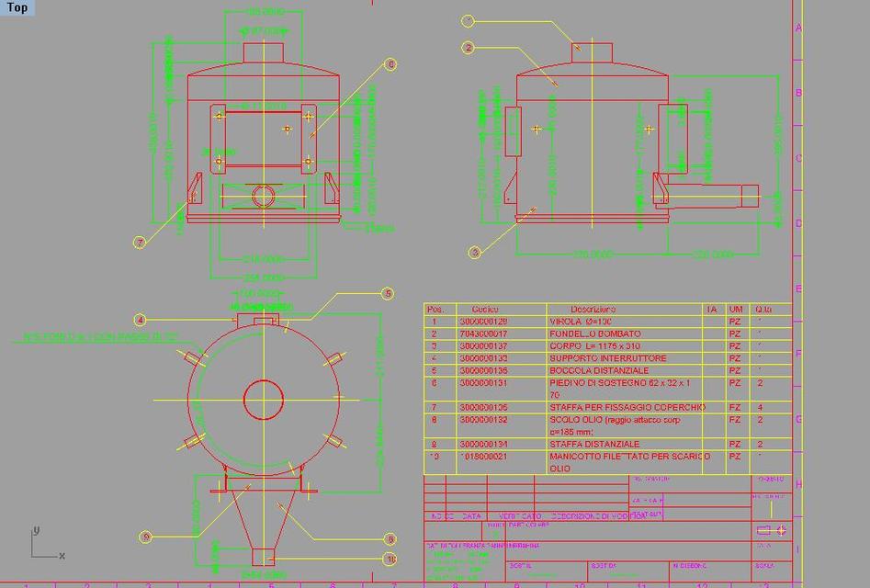Select the FONDELLO BOMBATO table entry
Screen dimensions: 870x588
pos(595,334)
